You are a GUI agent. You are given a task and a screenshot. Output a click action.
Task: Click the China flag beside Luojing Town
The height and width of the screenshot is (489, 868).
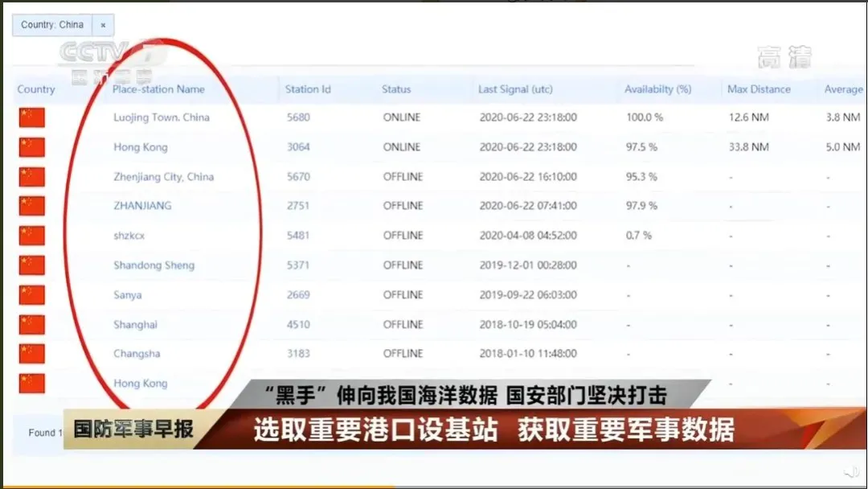point(32,118)
